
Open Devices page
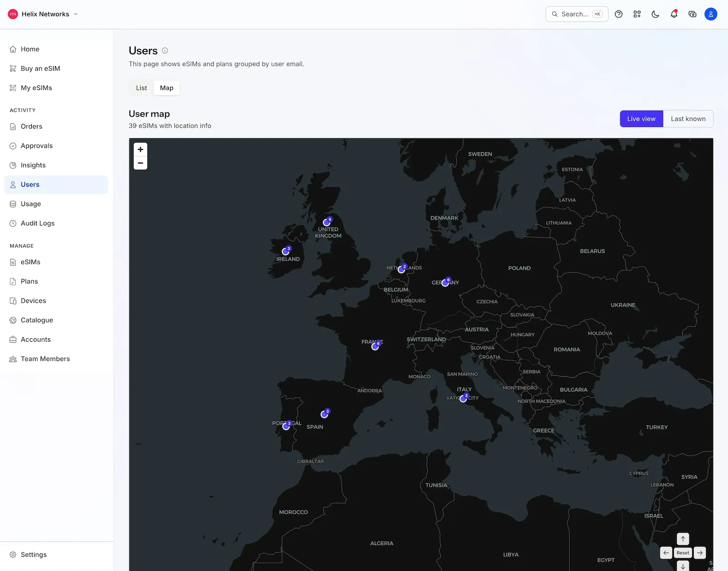(x=56, y=301)
